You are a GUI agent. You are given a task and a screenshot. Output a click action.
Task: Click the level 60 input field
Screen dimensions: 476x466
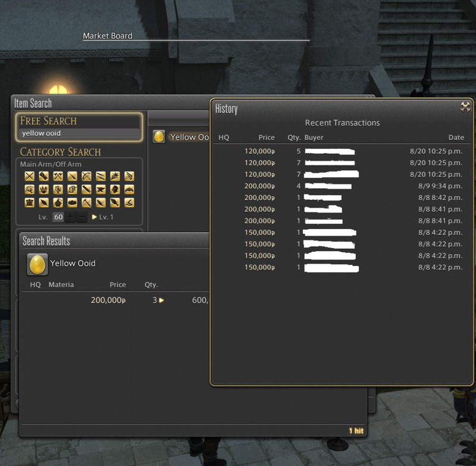click(x=58, y=217)
